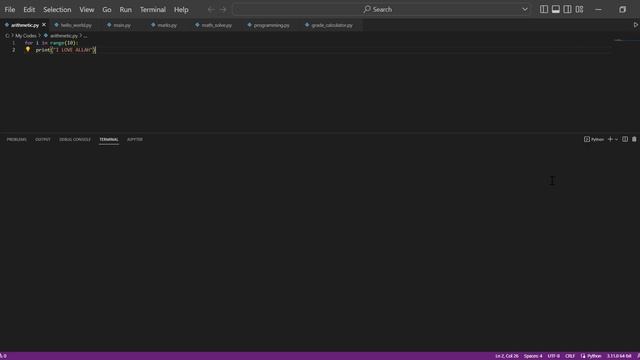Select the 3.11.0 64-bit interpreter status item
The height and width of the screenshot is (360, 640).
click(x=619, y=356)
